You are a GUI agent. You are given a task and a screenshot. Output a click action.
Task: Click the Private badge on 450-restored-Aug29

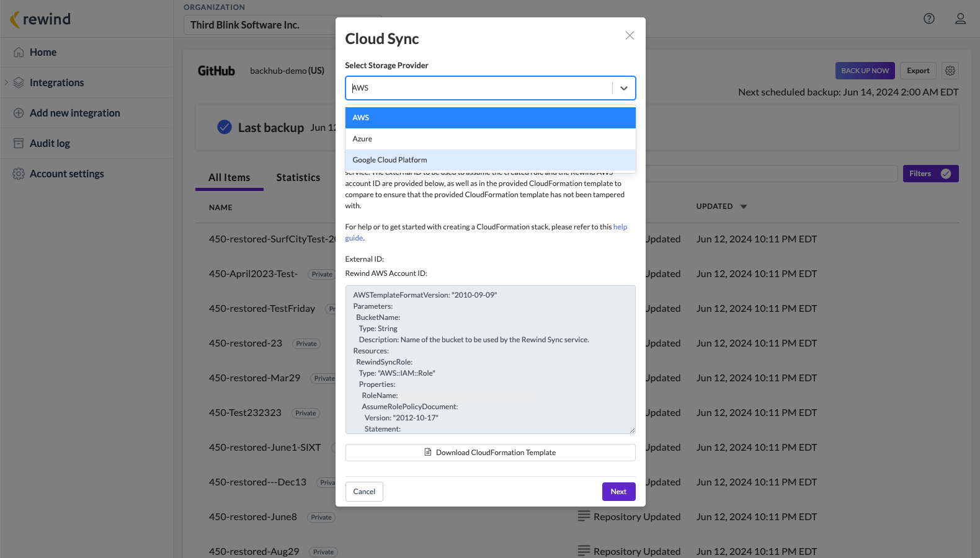pyautogui.click(x=324, y=552)
